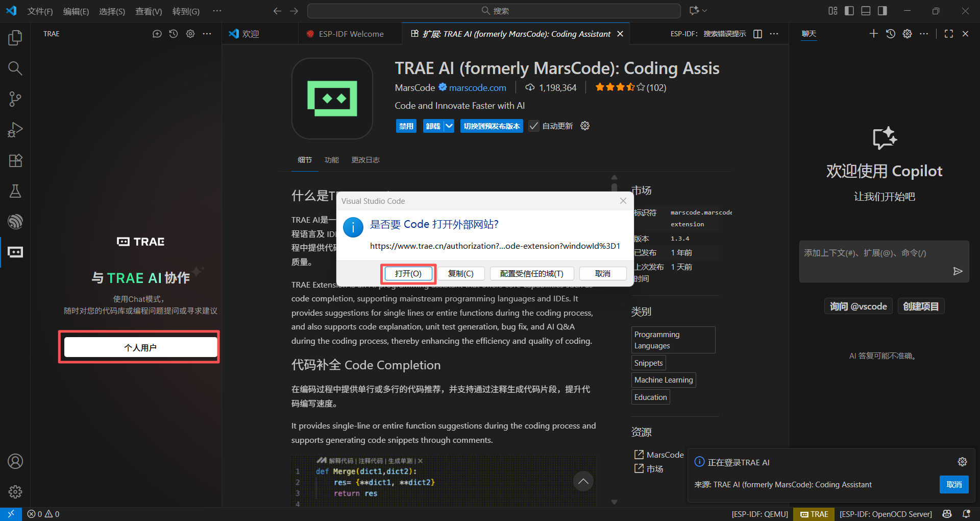Click 复制(C) in the dialog
The width and height of the screenshot is (980, 521).
click(x=461, y=274)
